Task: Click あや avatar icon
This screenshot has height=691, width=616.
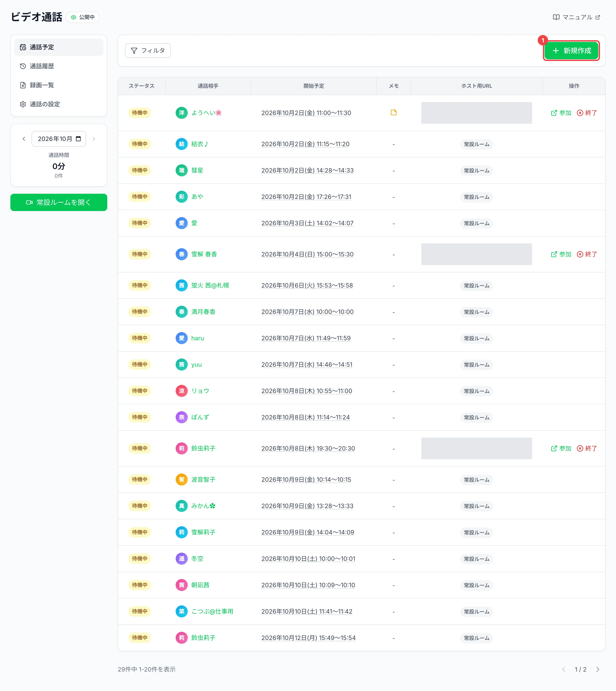Action: [182, 197]
